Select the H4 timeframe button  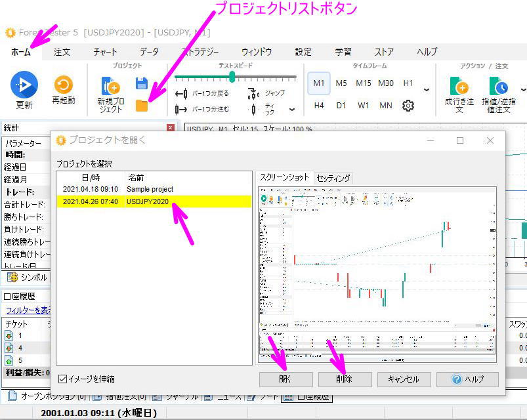point(319,105)
